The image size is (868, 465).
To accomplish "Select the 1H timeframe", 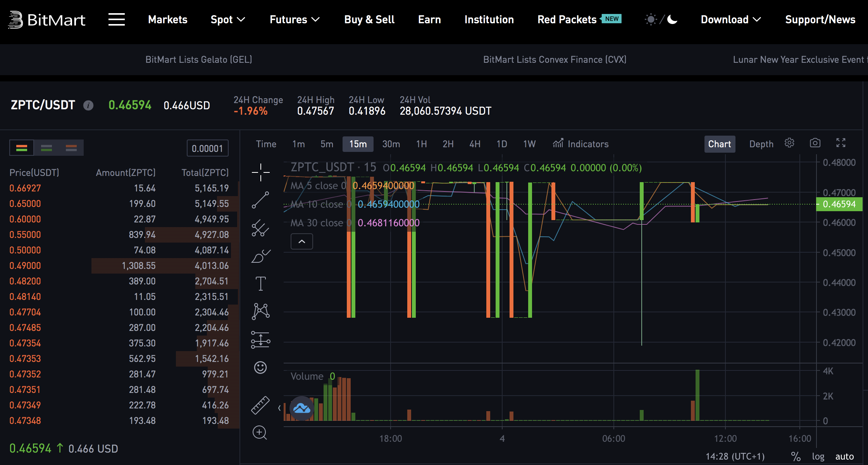I will (421, 144).
